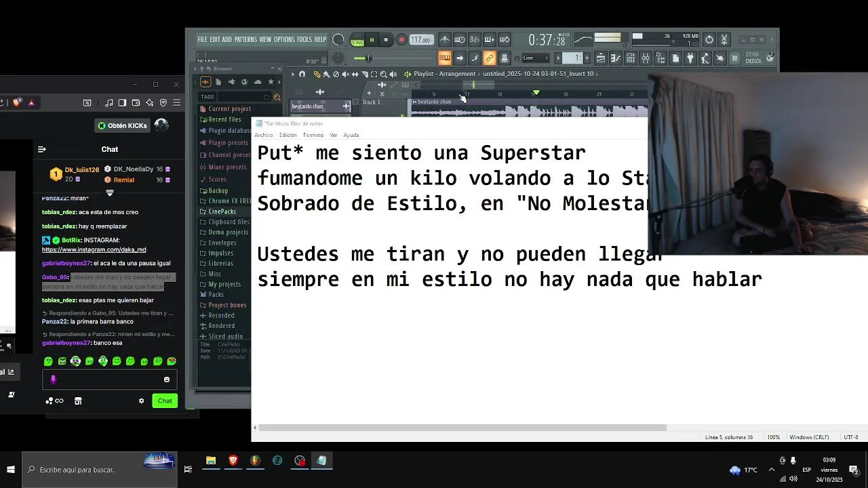Collapse chat panel arrow icon
This screenshot has height=488, width=868.
tap(41, 149)
